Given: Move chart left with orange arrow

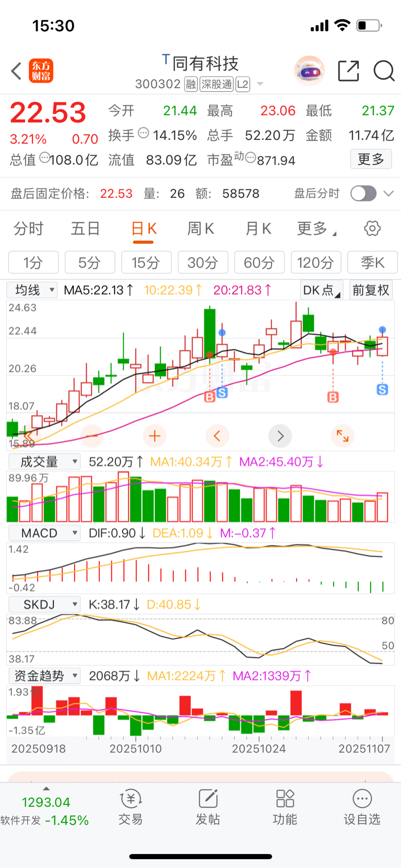Looking at the screenshot, I should click(x=217, y=435).
